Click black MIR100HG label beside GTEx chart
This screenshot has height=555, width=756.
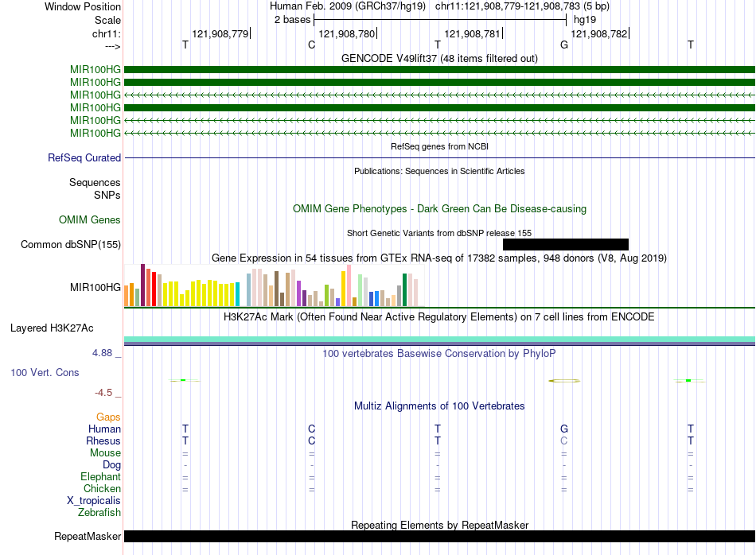coord(95,287)
